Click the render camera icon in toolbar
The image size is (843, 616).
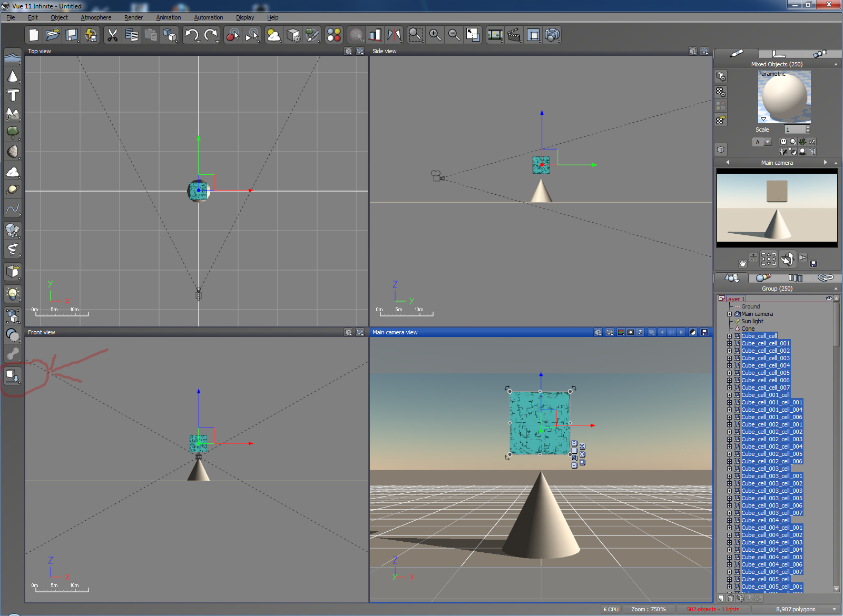[552, 35]
